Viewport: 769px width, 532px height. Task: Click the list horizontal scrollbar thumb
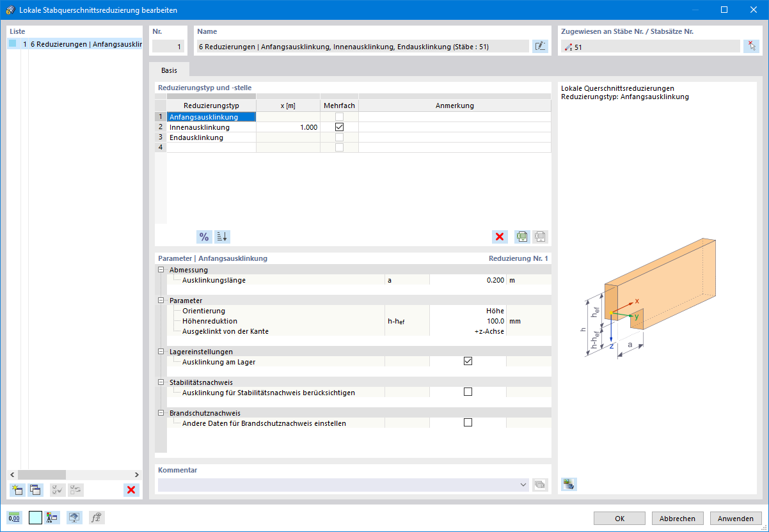click(x=42, y=474)
